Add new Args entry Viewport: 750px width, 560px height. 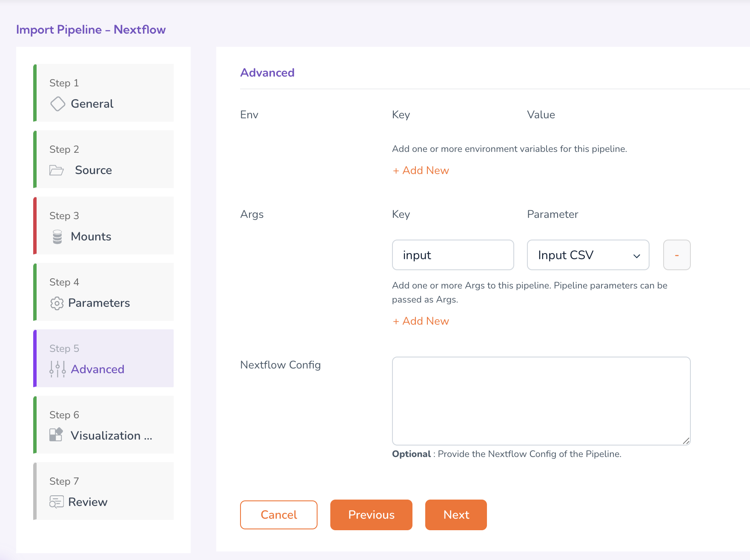[421, 321]
